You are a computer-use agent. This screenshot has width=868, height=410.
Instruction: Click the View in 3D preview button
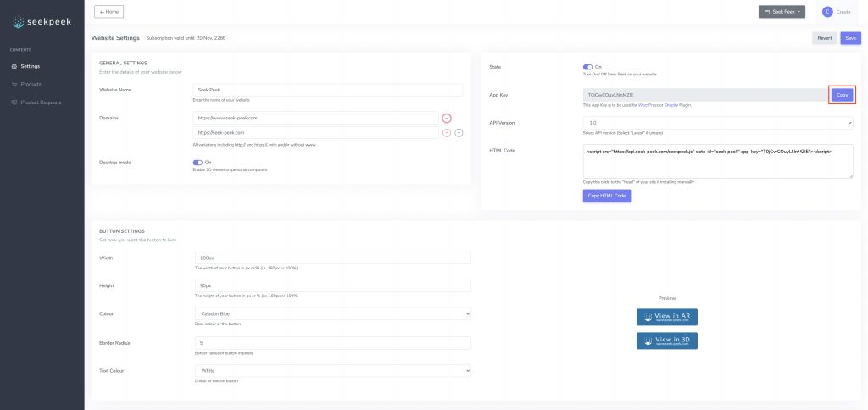click(667, 341)
